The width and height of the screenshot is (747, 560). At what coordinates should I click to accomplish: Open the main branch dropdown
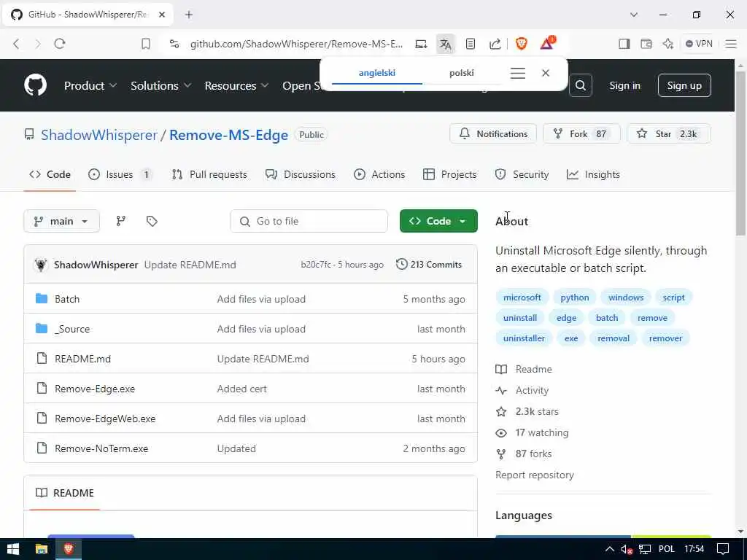(61, 221)
